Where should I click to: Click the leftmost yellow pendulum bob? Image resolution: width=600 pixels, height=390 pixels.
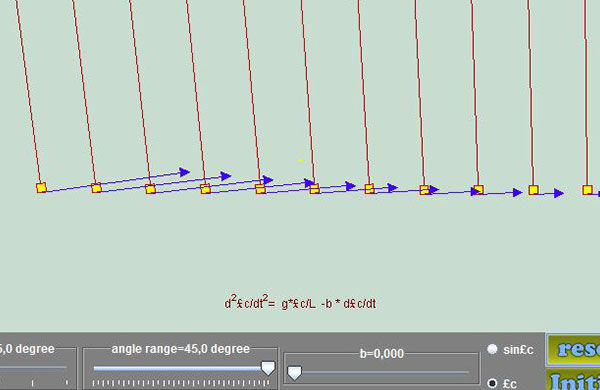pos(41,188)
